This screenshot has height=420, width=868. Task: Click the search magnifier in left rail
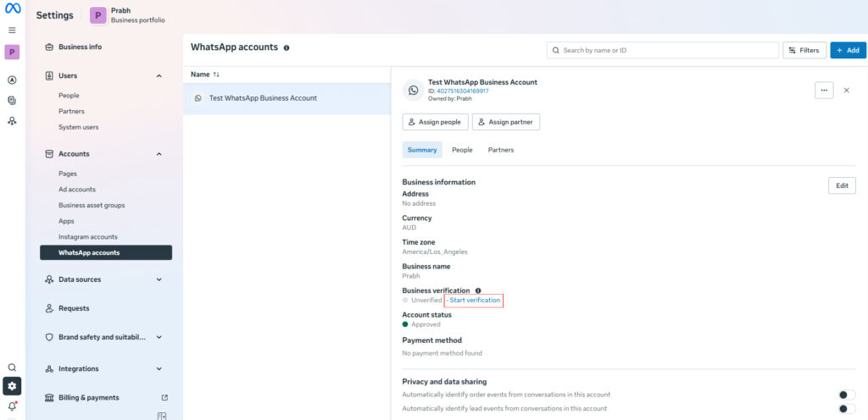pyautogui.click(x=12, y=367)
